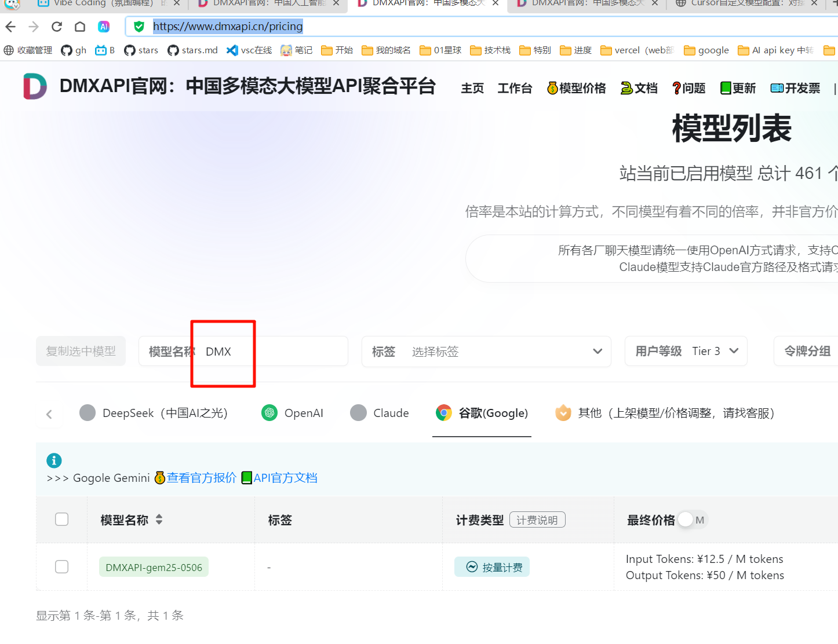
Task: Sort by 模型名称 column arrows
Action: 159,519
